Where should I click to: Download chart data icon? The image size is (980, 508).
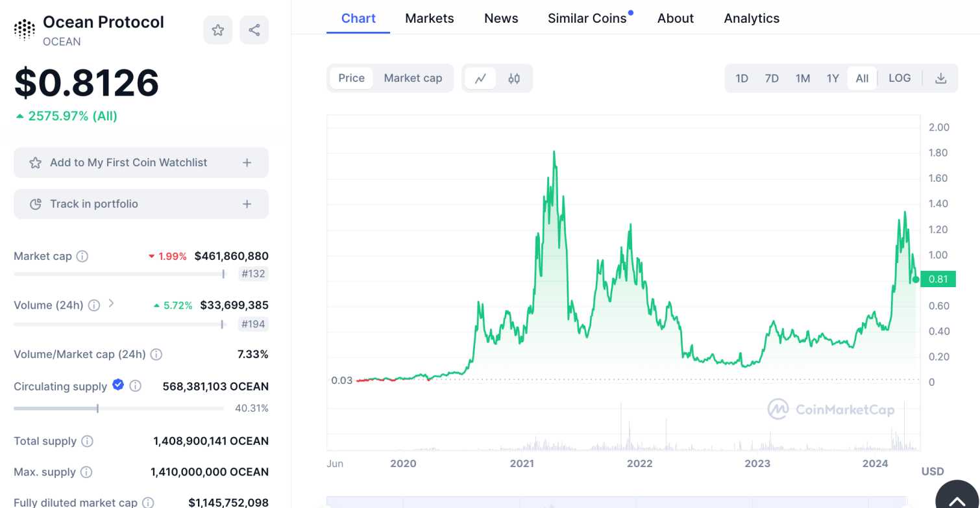tap(940, 79)
